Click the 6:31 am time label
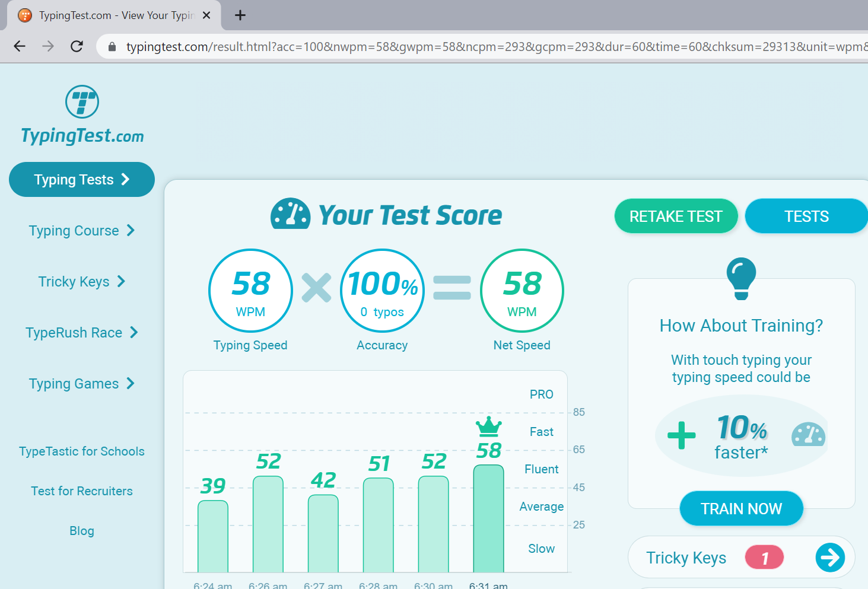The height and width of the screenshot is (589, 868). click(x=488, y=585)
